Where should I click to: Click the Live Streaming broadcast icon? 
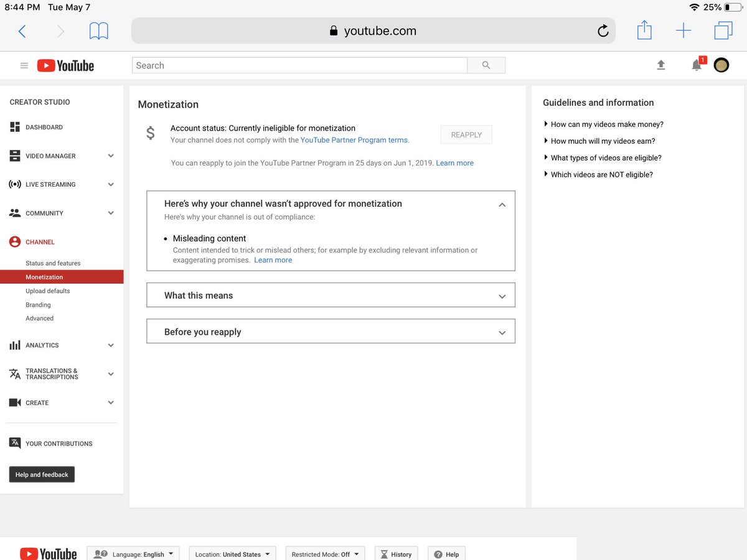point(15,184)
